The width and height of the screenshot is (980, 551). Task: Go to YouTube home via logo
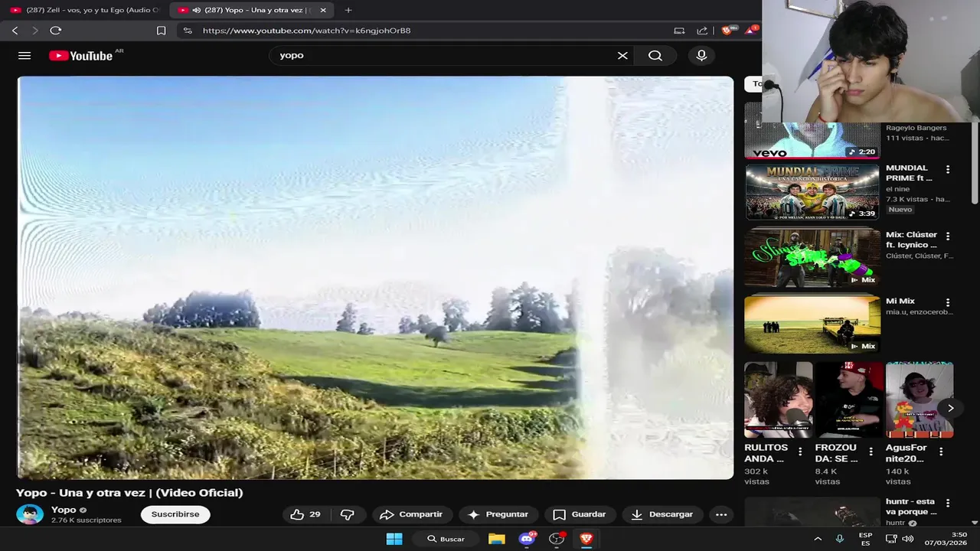[81, 55]
